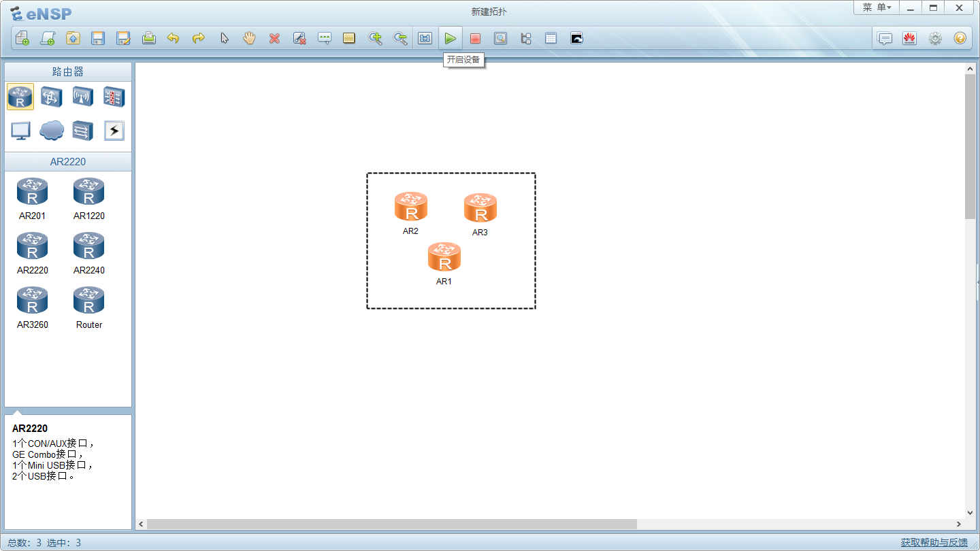The width and height of the screenshot is (980, 551).
Task: Click the new sample topology icon
Action: click(48, 38)
